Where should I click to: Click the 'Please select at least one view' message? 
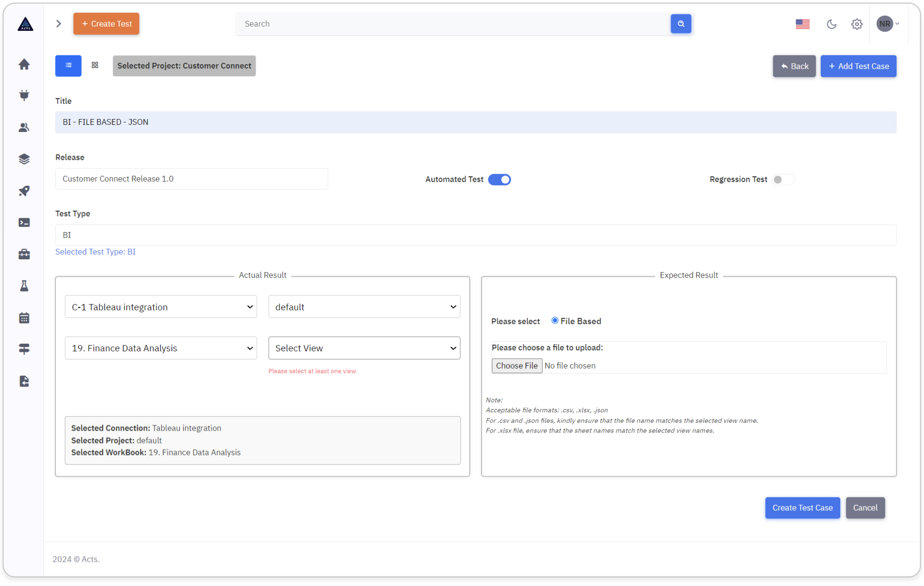pyautogui.click(x=312, y=371)
